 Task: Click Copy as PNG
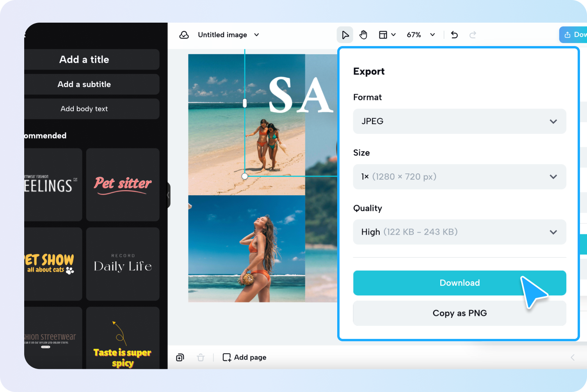(459, 313)
